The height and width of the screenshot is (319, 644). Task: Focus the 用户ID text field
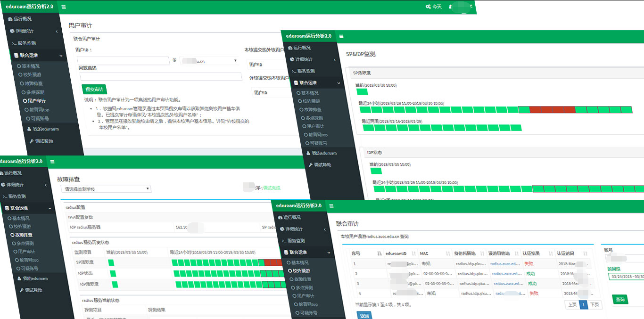(x=123, y=61)
